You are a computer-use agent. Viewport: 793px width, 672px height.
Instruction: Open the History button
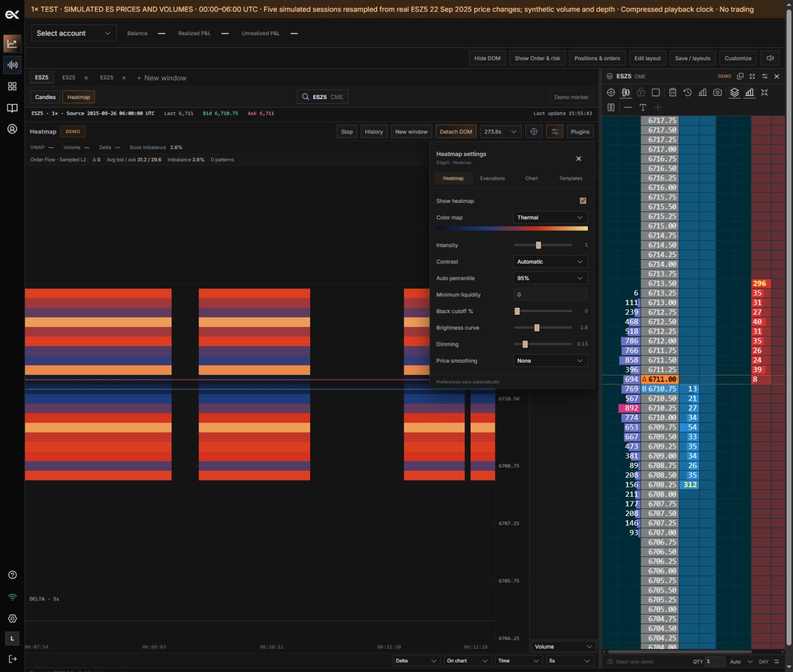[x=374, y=132]
